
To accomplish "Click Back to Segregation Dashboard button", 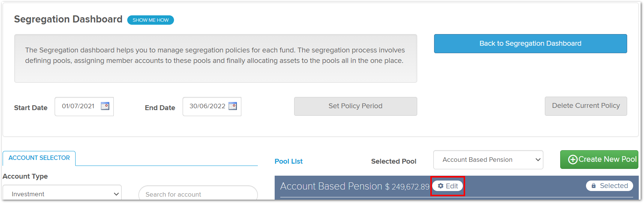I will coord(530,43).
